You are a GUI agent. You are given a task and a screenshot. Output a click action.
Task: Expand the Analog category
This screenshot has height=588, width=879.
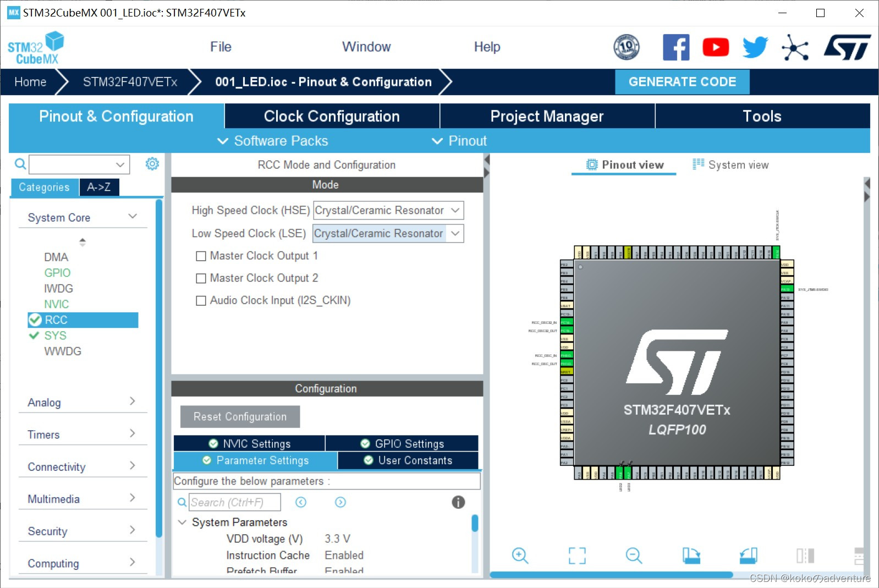click(133, 402)
